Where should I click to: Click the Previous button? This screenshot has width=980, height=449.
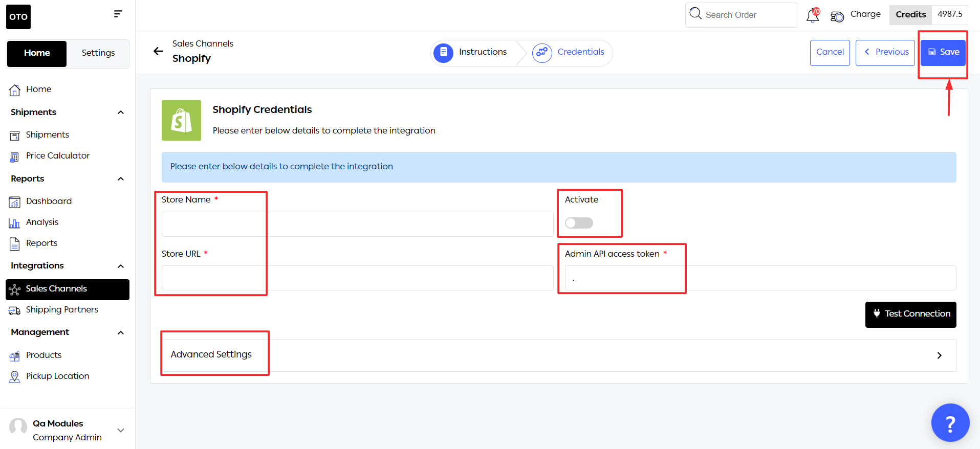(x=885, y=53)
